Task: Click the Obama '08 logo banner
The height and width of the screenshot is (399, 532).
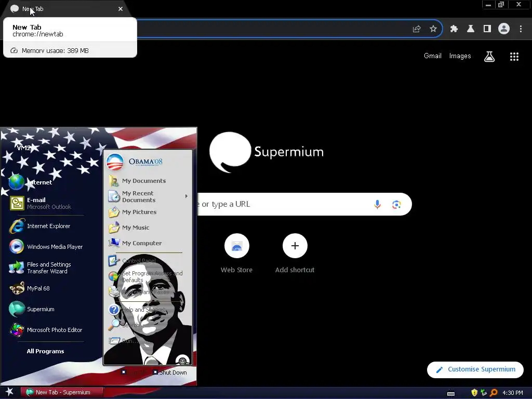Action: point(135,162)
